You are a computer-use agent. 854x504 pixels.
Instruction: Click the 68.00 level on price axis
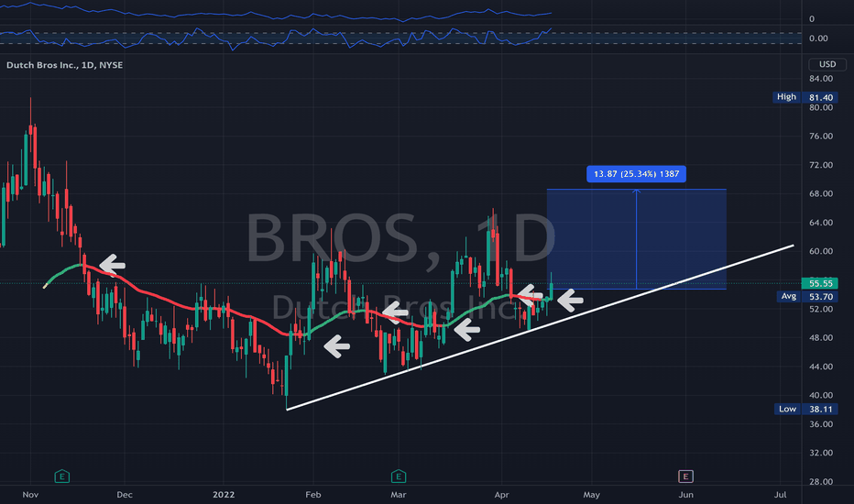[x=821, y=193]
